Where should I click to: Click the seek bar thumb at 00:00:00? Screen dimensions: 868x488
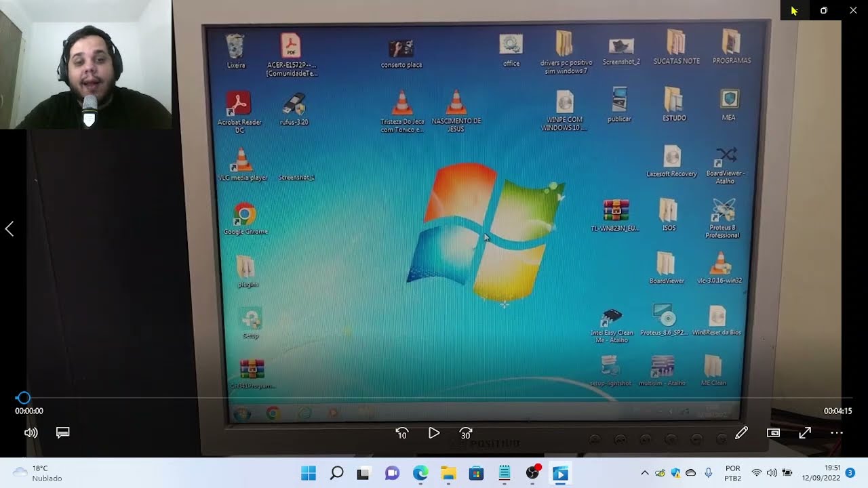coord(23,398)
